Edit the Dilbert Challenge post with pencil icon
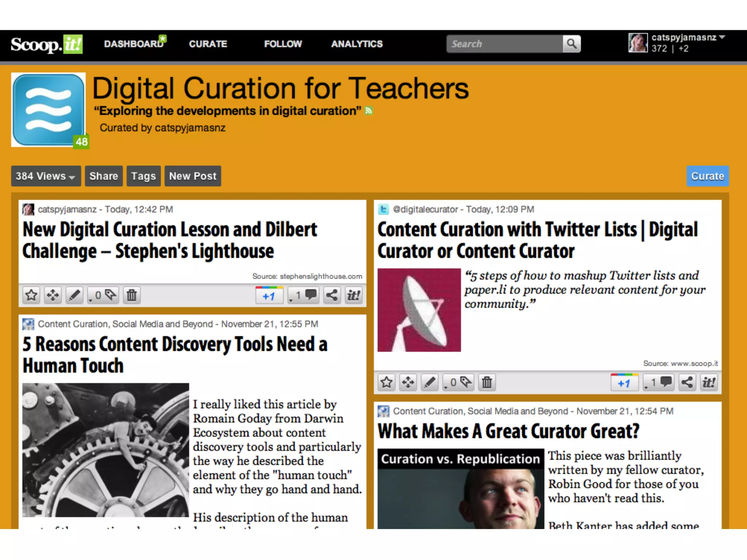This screenshot has height=560, width=747. coord(74,295)
